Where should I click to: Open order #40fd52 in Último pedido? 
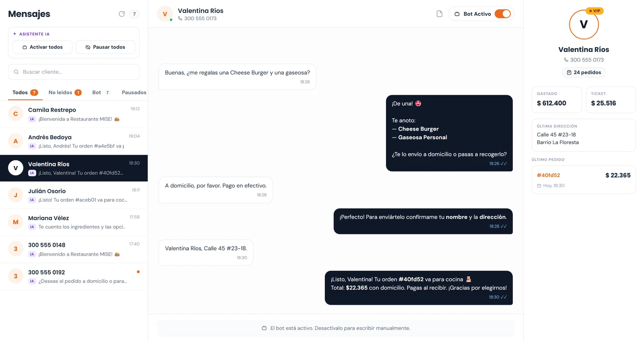tap(584, 180)
